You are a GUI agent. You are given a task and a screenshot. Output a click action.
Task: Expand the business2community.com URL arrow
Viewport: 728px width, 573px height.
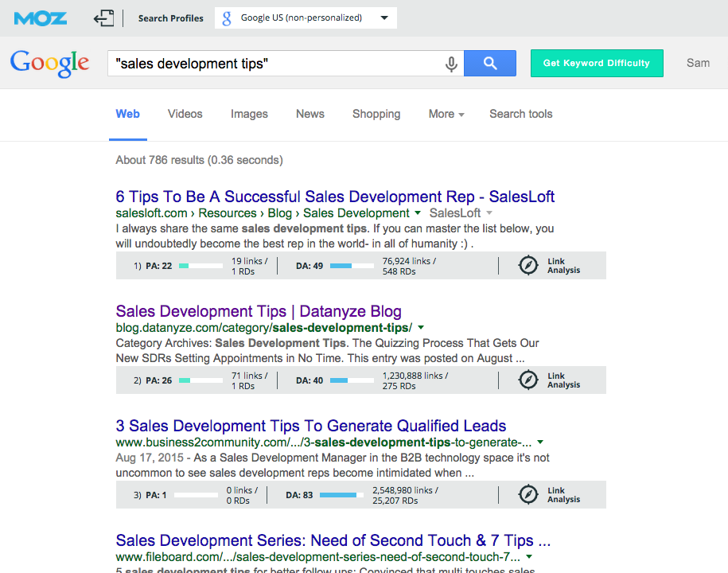point(540,442)
